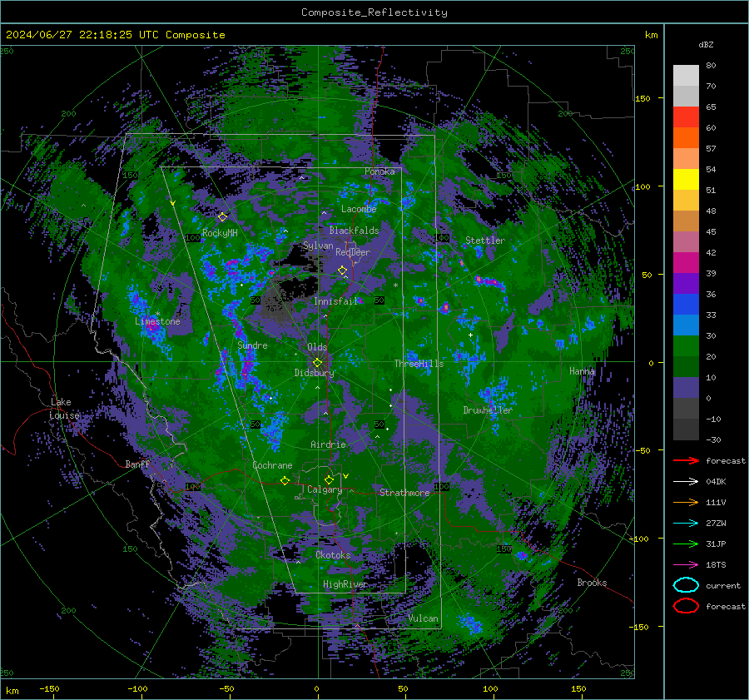Click the yellow radar site diamond at Olds
Image resolution: width=749 pixels, height=700 pixels.
(317, 363)
